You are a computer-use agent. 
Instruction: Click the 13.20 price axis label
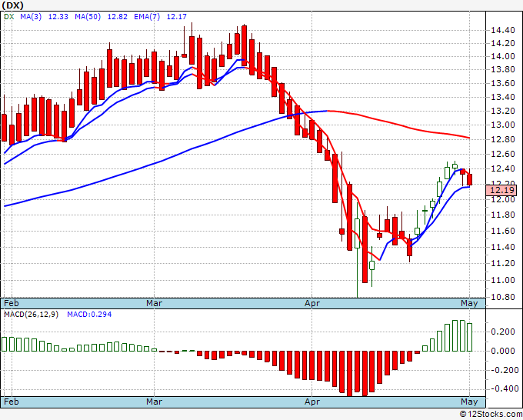pos(503,111)
